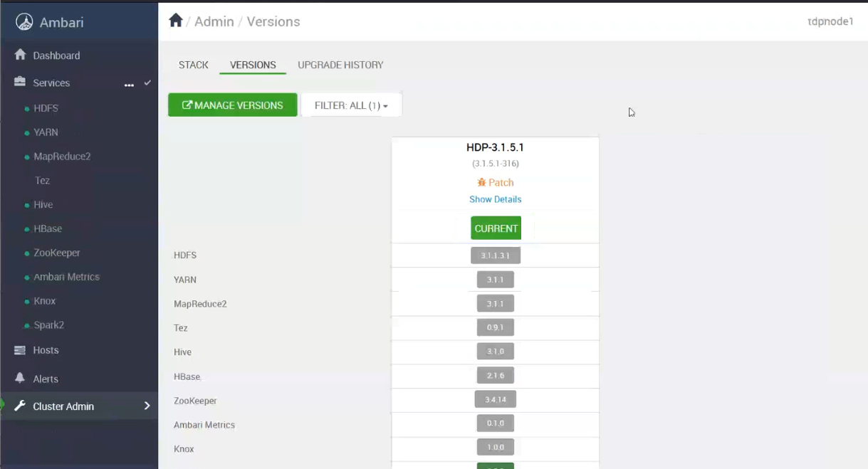The width and height of the screenshot is (868, 469).
Task: Click the HBase version badge 2.1.6
Action: click(x=496, y=375)
